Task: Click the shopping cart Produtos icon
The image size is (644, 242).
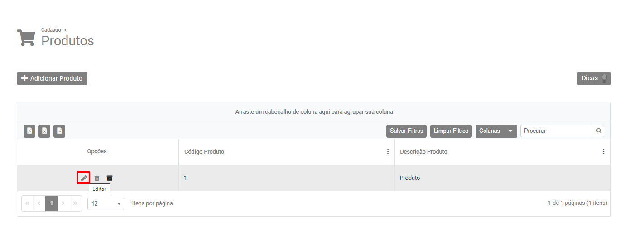Action: (26, 38)
